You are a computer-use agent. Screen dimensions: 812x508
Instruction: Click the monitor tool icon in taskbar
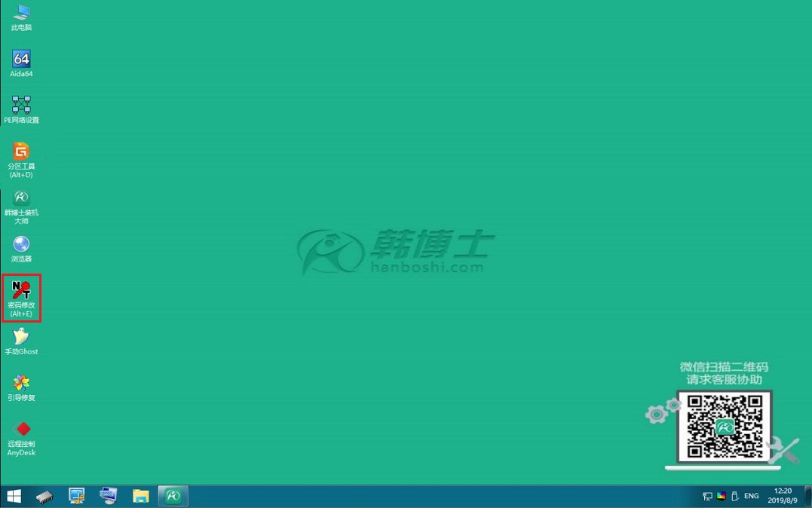click(x=77, y=496)
